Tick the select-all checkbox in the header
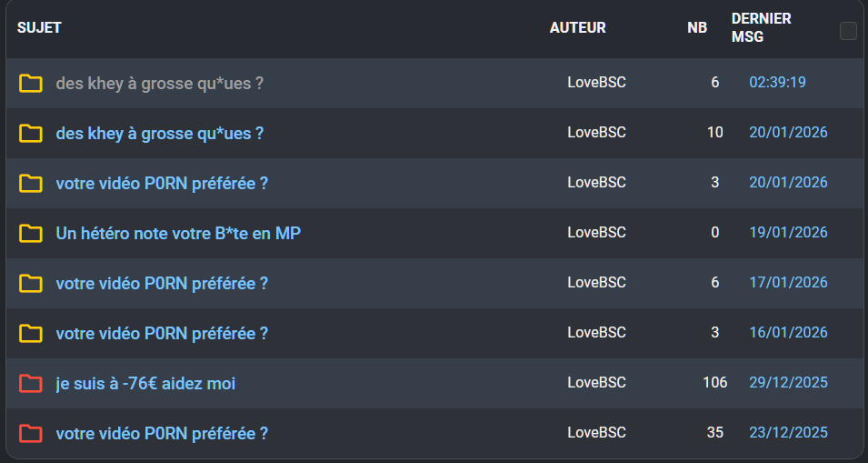 [x=848, y=31]
